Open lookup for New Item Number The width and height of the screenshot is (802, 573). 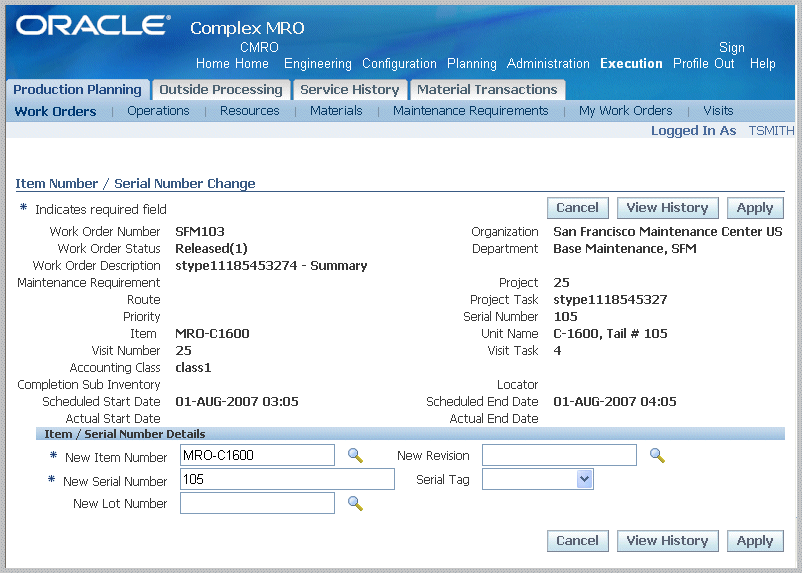click(x=355, y=455)
